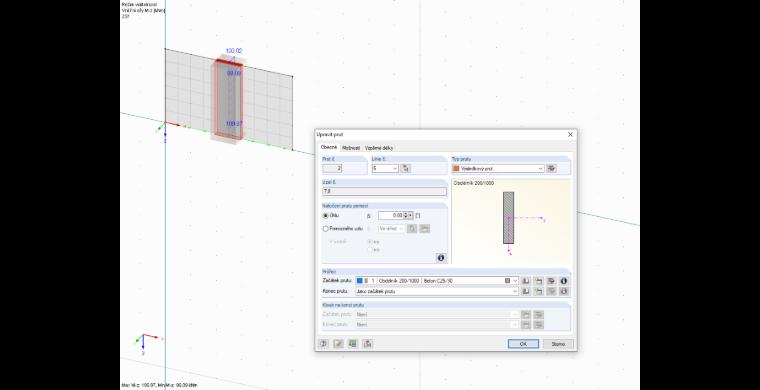Show cross-section info for Začátek prutu
Screen dimensions: 760x390
tap(564, 281)
